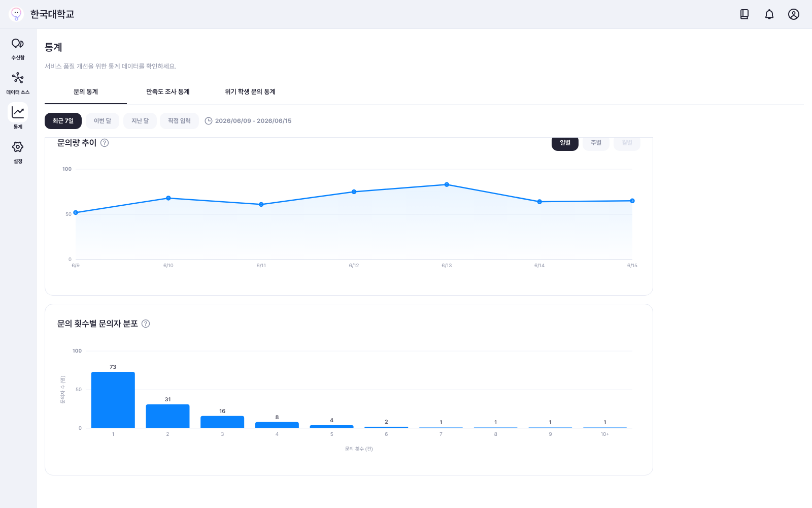Open the book guide icon in header
The image size is (812, 508).
point(745,14)
